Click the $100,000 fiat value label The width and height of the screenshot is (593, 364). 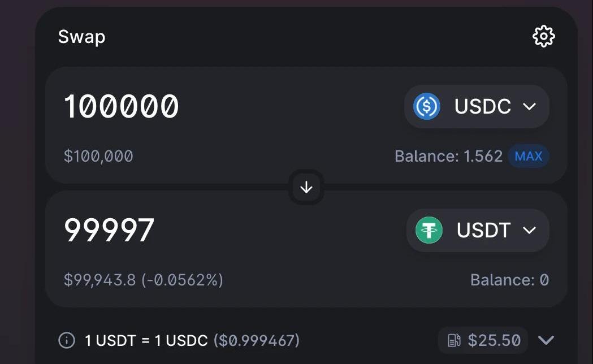click(x=98, y=156)
